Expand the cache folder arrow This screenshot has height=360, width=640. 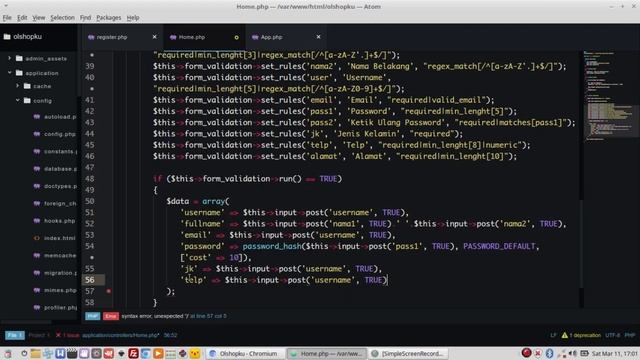click(18, 86)
